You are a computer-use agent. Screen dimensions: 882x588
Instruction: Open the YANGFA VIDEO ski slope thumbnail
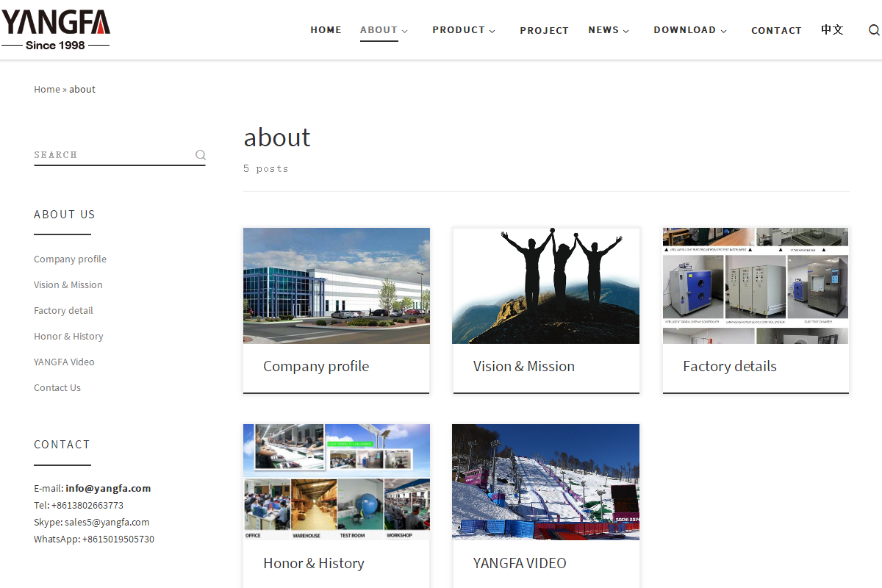coord(546,482)
